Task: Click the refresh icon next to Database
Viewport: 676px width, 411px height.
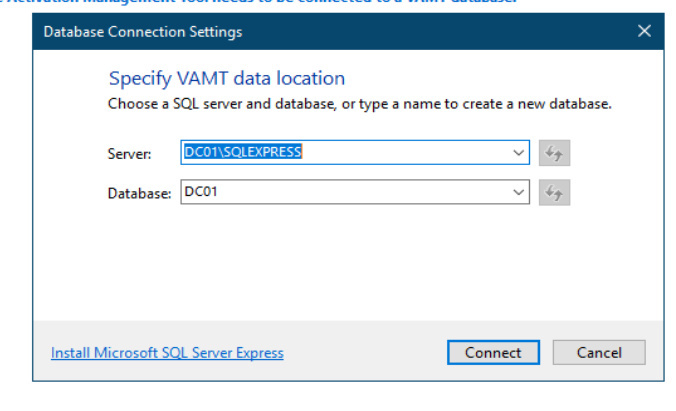Action: pyautogui.click(x=554, y=193)
